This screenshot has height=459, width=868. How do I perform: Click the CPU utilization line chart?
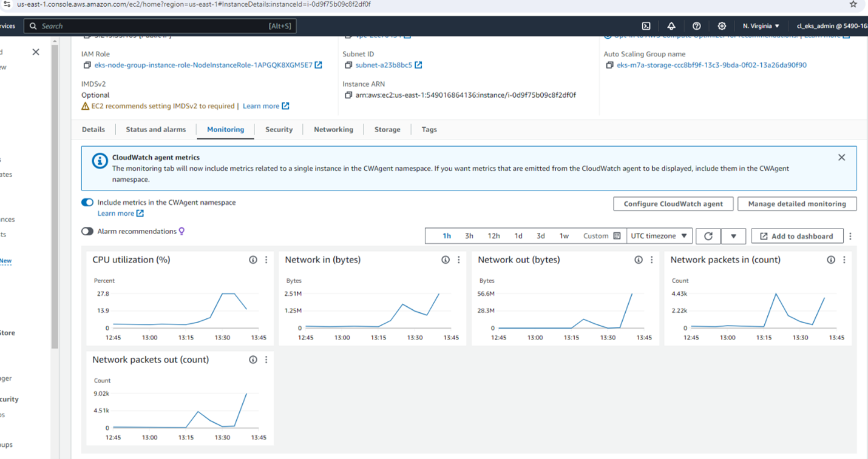click(x=180, y=310)
